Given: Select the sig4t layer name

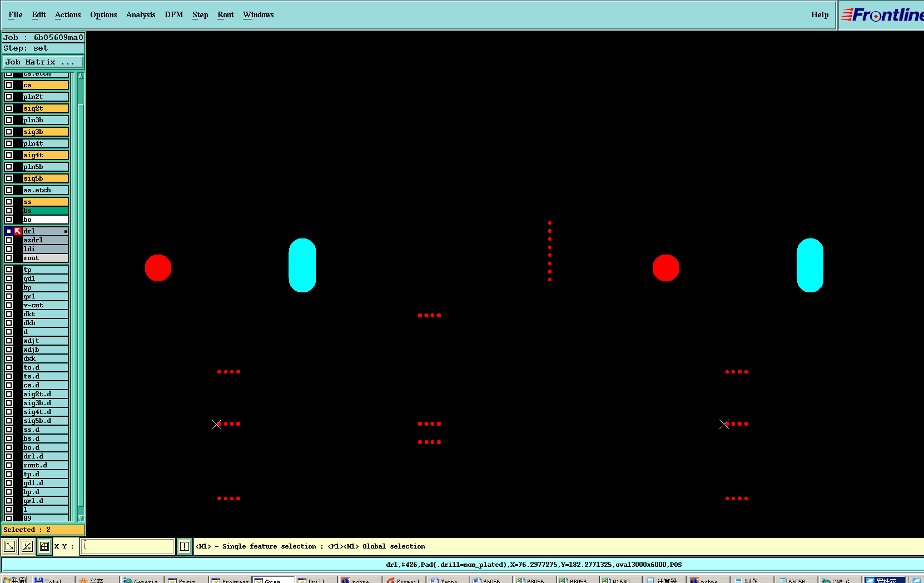Looking at the screenshot, I should click(46, 155).
